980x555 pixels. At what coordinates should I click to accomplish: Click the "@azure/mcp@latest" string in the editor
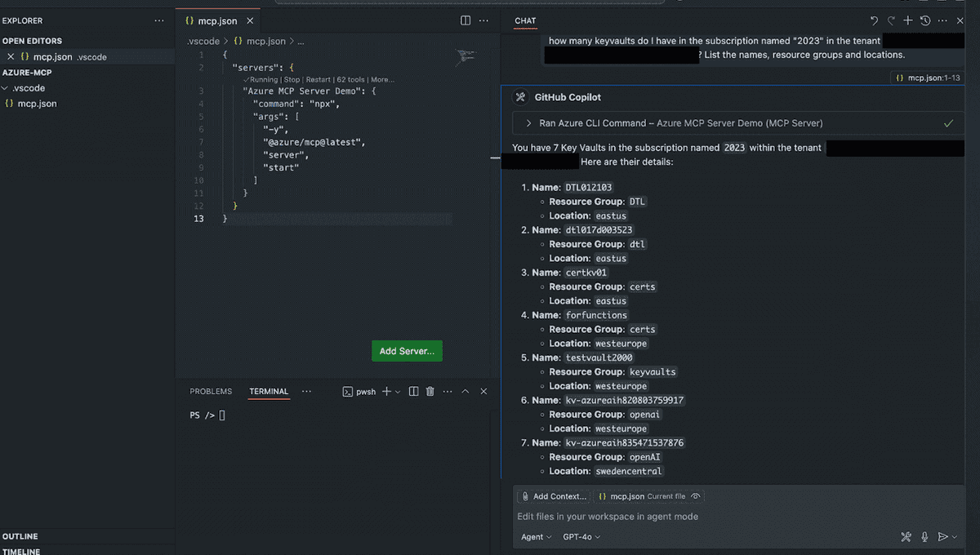314,142
